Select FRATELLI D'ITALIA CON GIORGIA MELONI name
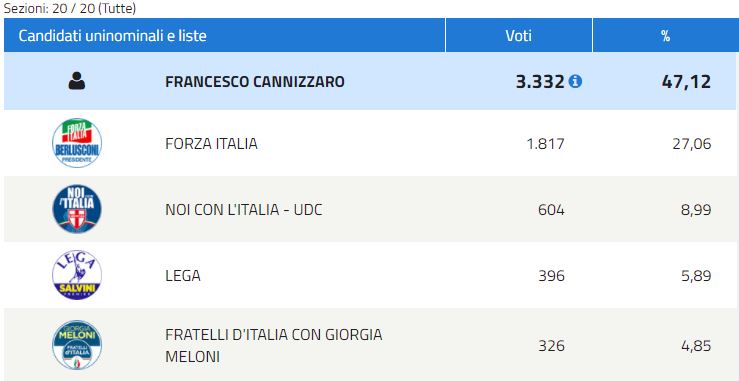 pyautogui.click(x=274, y=346)
